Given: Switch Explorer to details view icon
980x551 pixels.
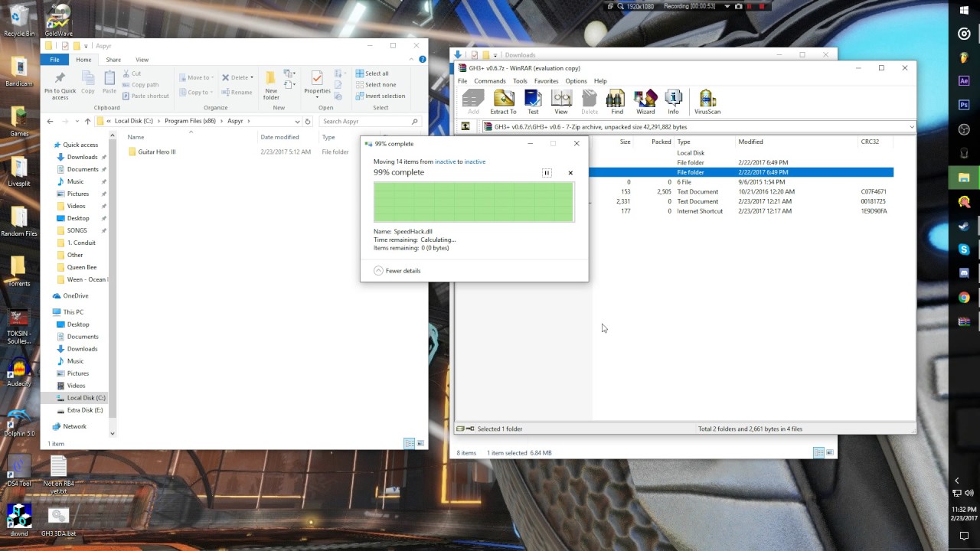Looking at the screenshot, I should 410,444.
